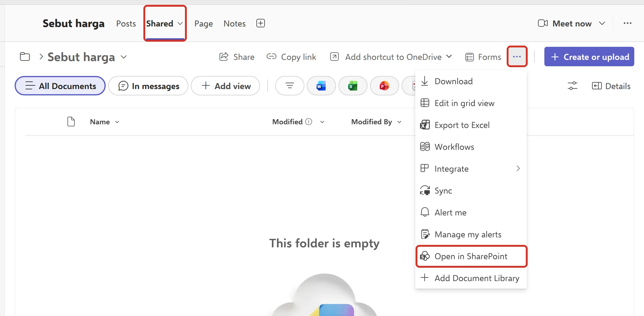This screenshot has height=316, width=644.
Task: Choose Alert me
Action: pyautogui.click(x=471, y=212)
